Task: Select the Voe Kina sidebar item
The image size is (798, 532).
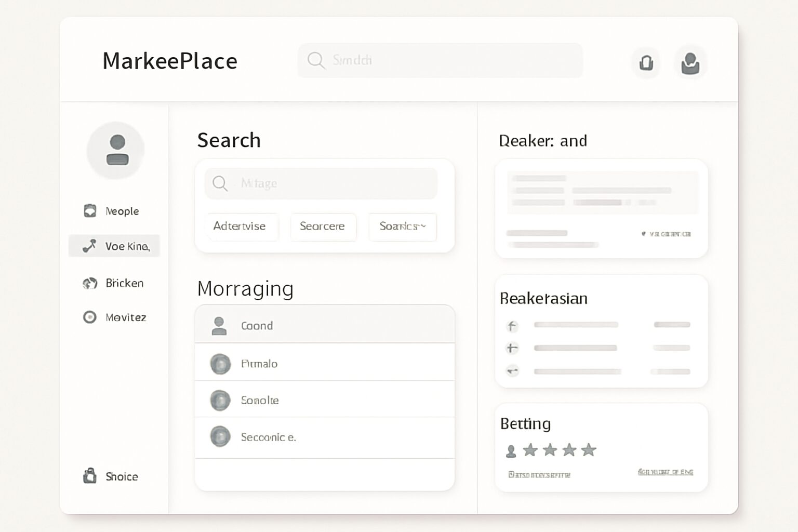Action: pyautogui.click(x=114, y=246)
